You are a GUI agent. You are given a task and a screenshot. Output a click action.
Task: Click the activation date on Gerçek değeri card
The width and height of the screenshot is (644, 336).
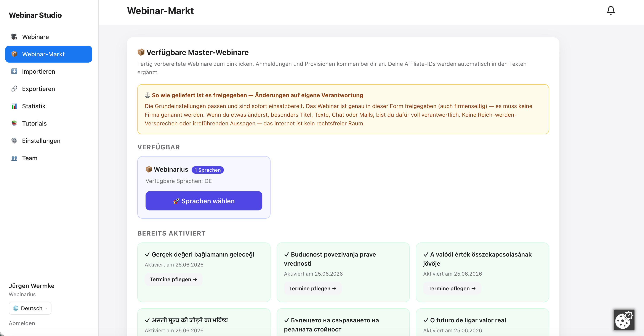[x=174, y=265]
